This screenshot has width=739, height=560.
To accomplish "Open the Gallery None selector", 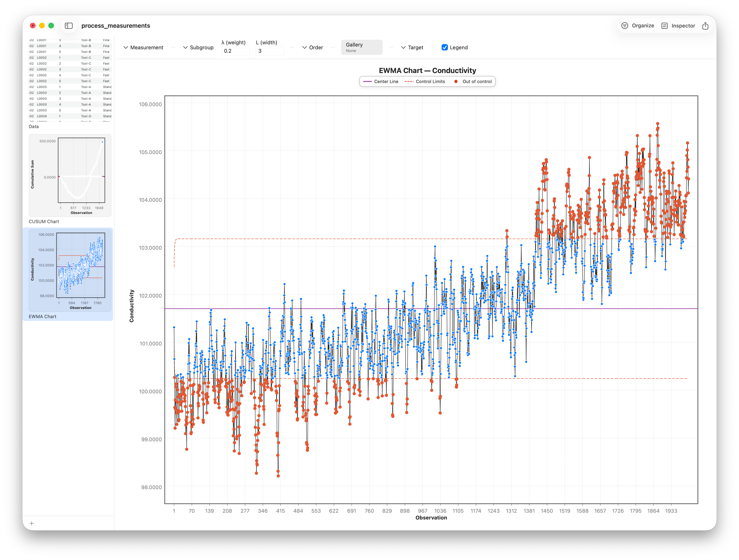I will pyautogui.click(x=362, y=47).
